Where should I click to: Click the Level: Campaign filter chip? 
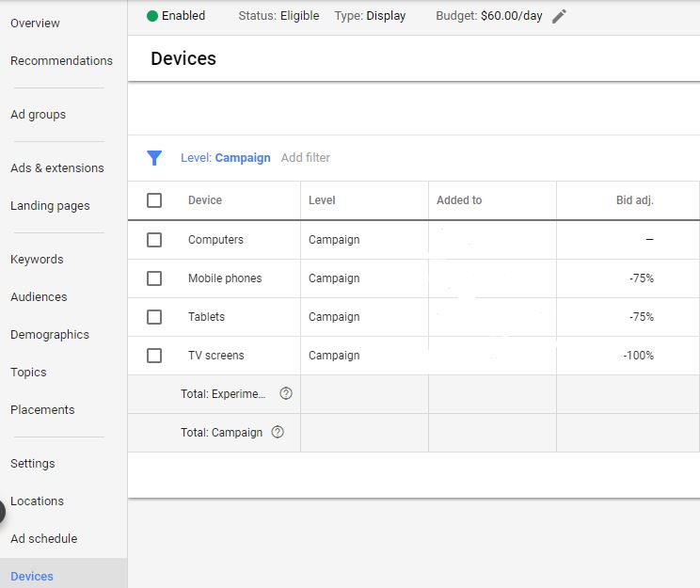[x=226, y=158]
